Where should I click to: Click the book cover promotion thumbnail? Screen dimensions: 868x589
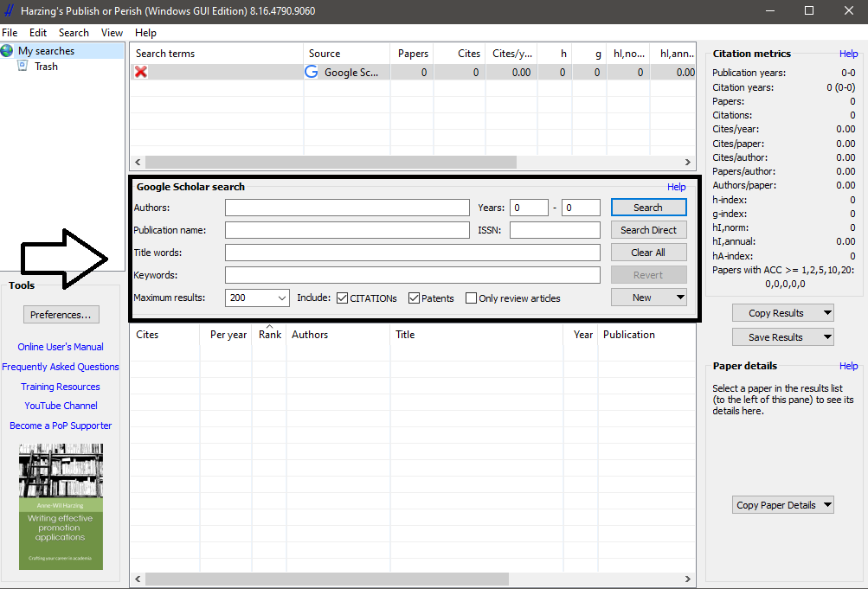click(x=61, y=507)
